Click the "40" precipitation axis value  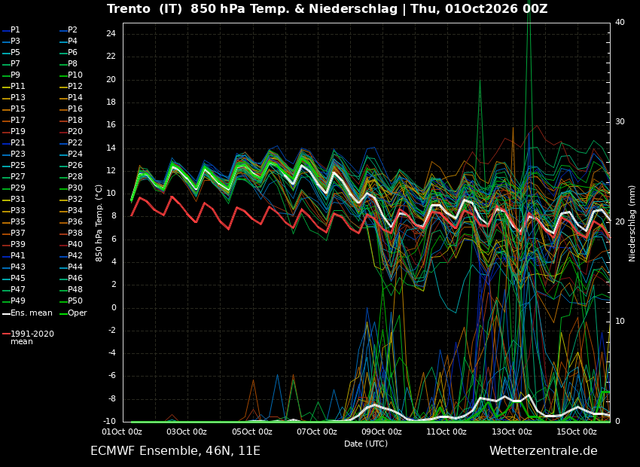coord(620,22)
